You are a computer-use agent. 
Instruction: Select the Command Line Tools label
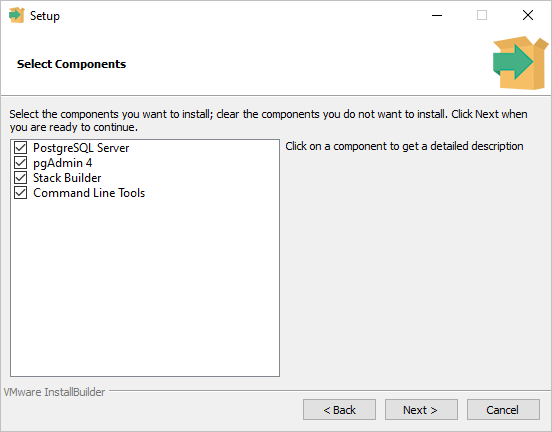pyautogui.click(x=89, y=193)
